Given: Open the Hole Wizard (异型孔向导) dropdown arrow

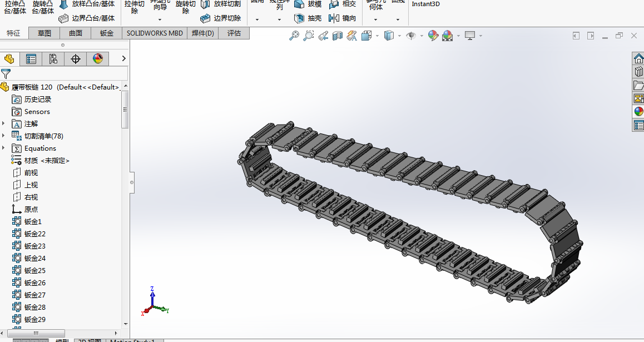Looking at the screenshot, I should (x=160, y=19).
